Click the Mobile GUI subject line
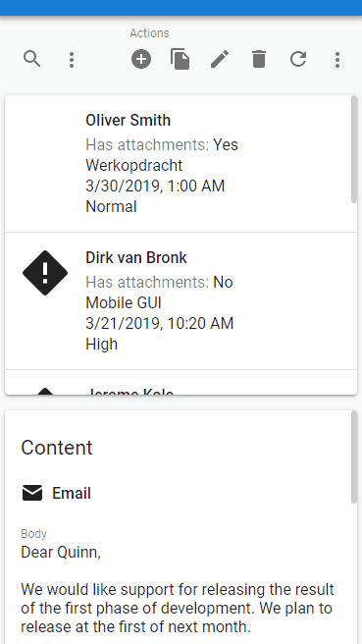Screen dimensions: 362x644 pos(124,303)
